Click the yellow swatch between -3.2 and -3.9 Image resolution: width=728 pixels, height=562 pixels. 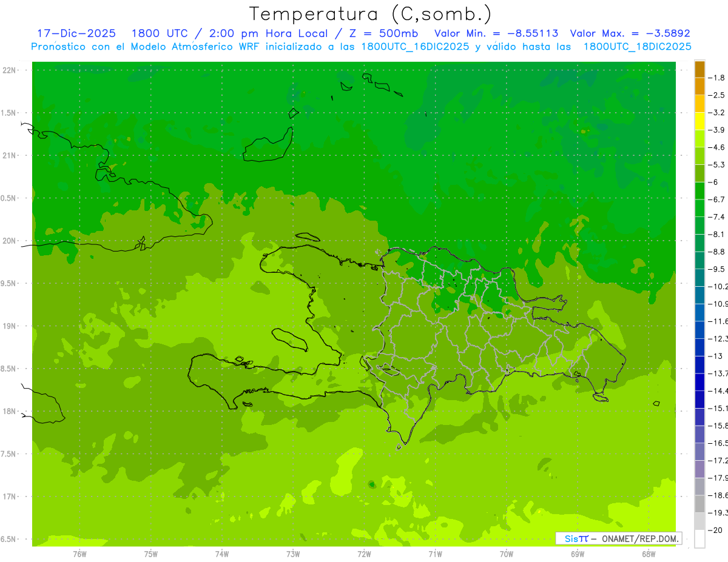tap(699, 121)
